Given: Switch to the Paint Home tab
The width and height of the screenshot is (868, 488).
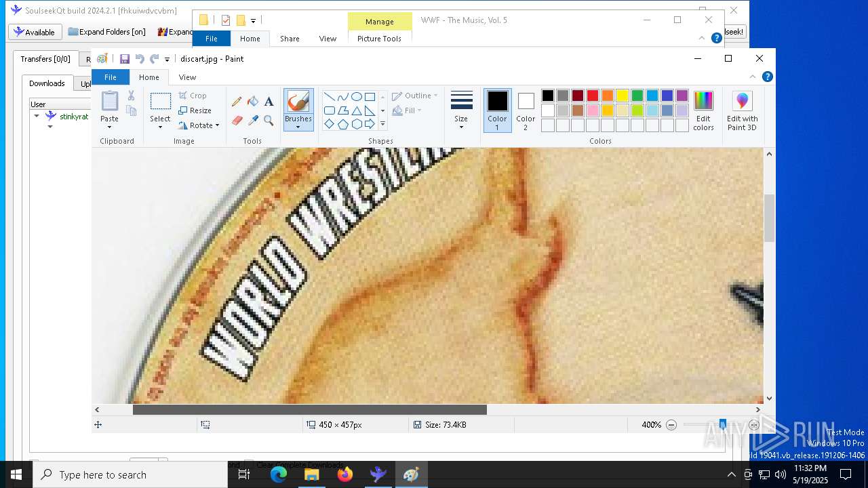Looking at the screenshot, I should pyautogui.click(x=149, y=77).
